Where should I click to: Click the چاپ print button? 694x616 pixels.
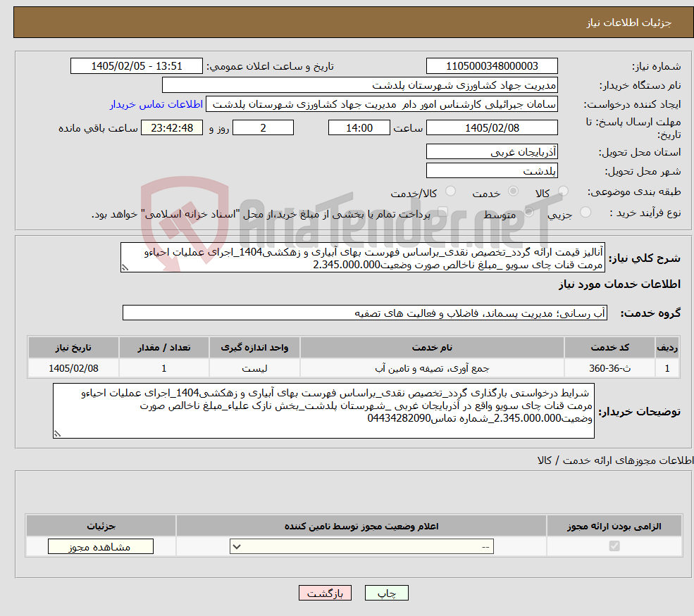point(386,593)
